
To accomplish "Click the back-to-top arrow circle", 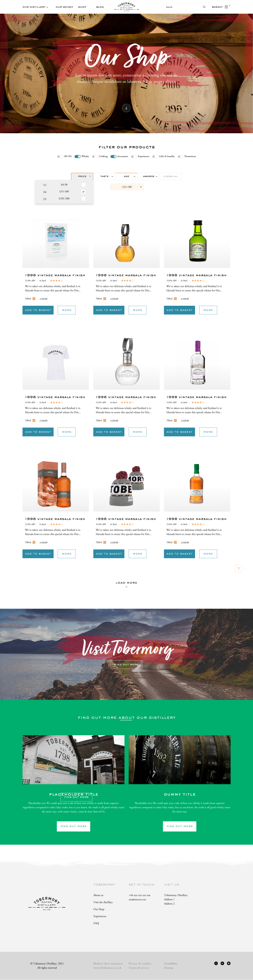I will [239, 568].
